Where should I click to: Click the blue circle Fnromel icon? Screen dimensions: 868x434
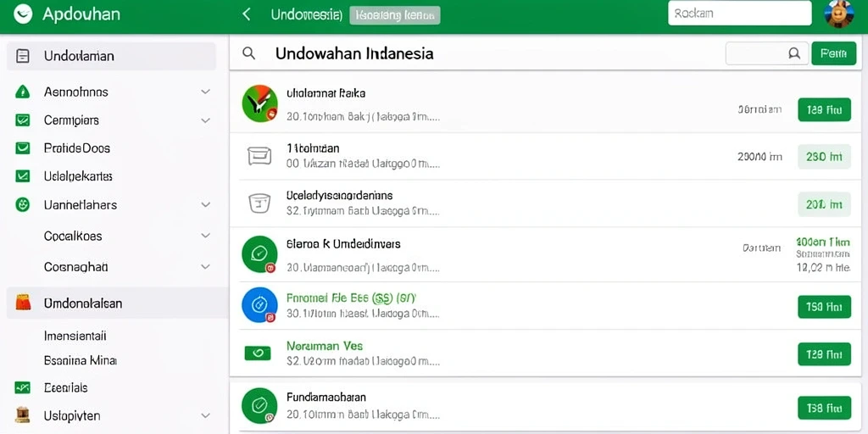[x=259, y=305]
